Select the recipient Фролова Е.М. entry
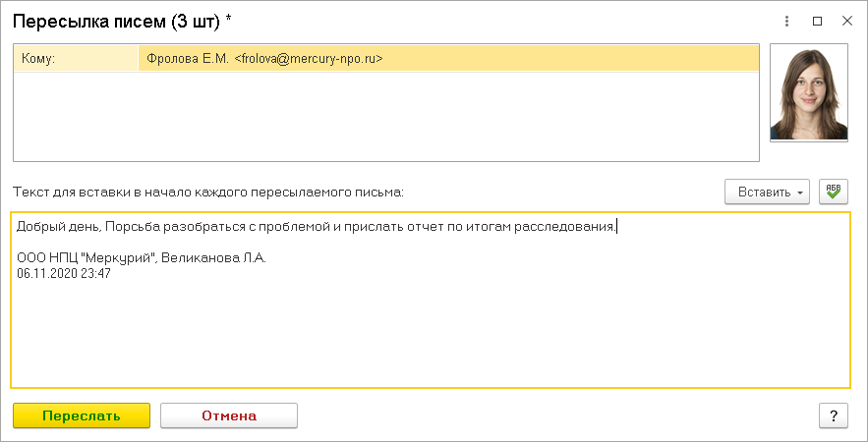This screenshot has width=868, height=442. point(264,59)
